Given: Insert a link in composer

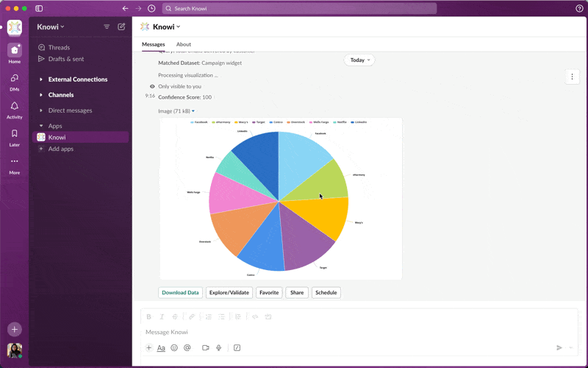Looking at the screenshot, I should (x=192, y=316).
